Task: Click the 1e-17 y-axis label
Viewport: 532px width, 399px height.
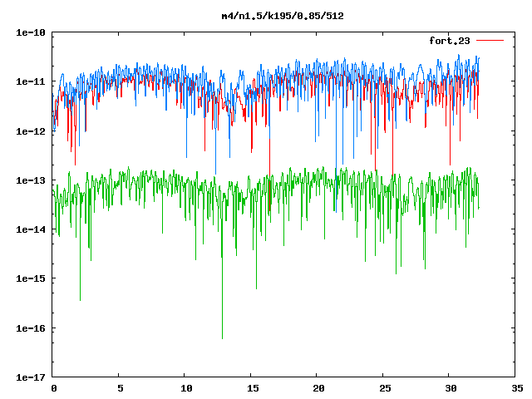Action: click(x=31, y=377)
